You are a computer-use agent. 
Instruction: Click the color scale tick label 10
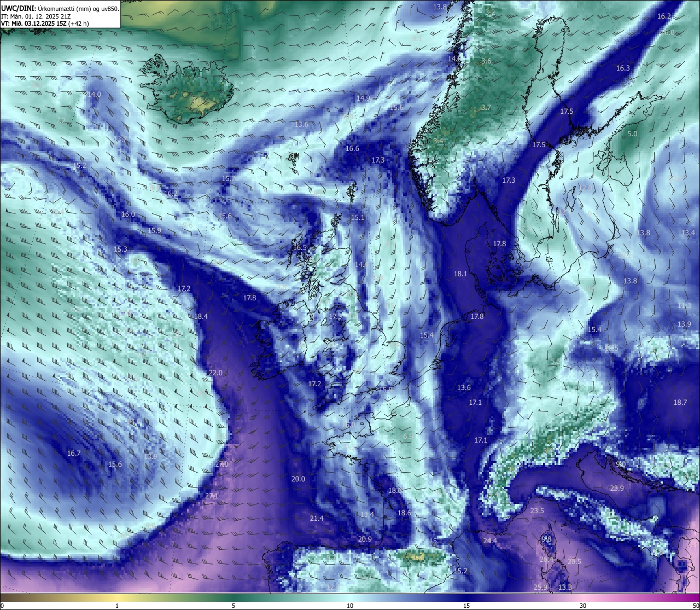[350, 606]
